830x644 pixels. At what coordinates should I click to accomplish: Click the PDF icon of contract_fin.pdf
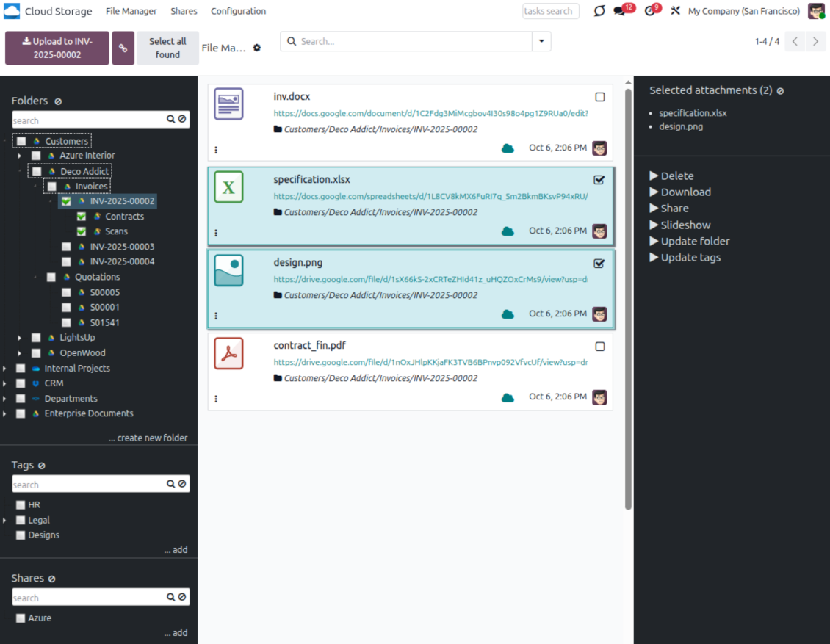(228, 354)
